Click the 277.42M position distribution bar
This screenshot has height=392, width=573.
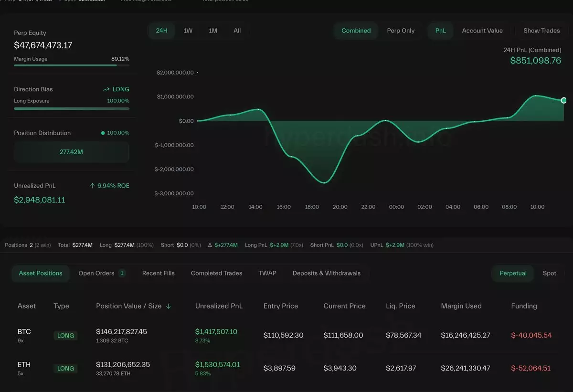pos(72,152)
